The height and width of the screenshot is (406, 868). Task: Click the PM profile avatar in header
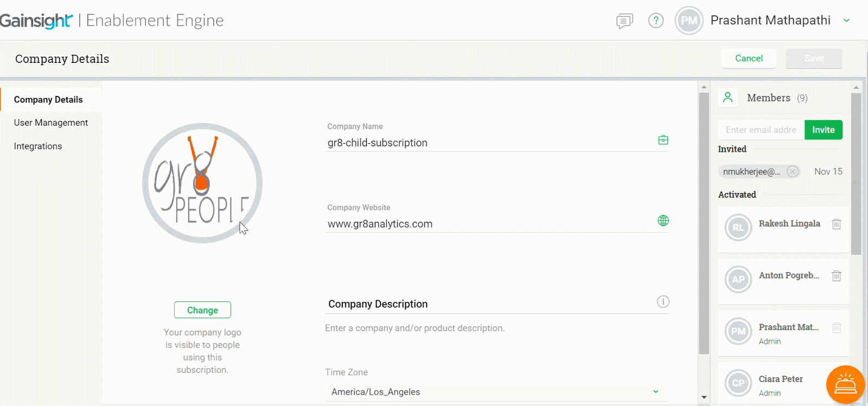(x=689, y=21)
